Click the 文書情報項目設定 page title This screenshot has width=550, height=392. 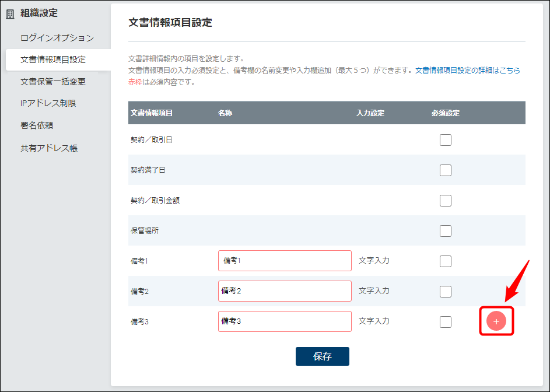pos(170,23)
